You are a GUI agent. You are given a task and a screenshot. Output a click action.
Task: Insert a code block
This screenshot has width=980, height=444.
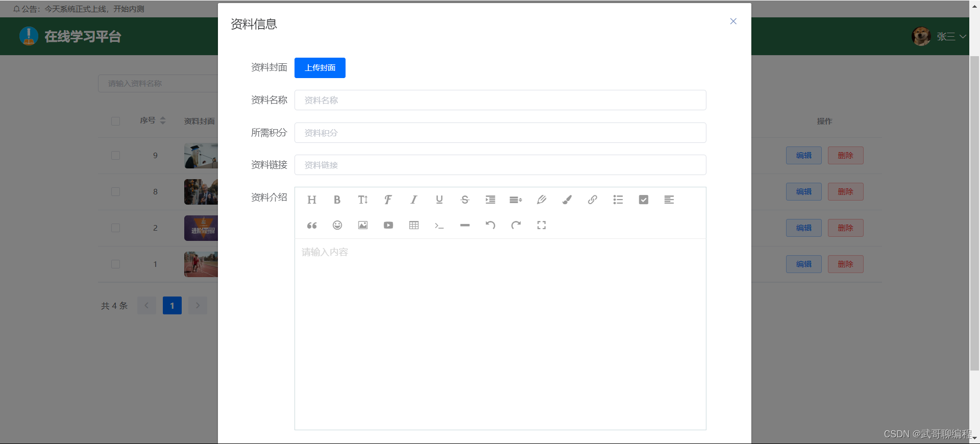click(439, 225)
